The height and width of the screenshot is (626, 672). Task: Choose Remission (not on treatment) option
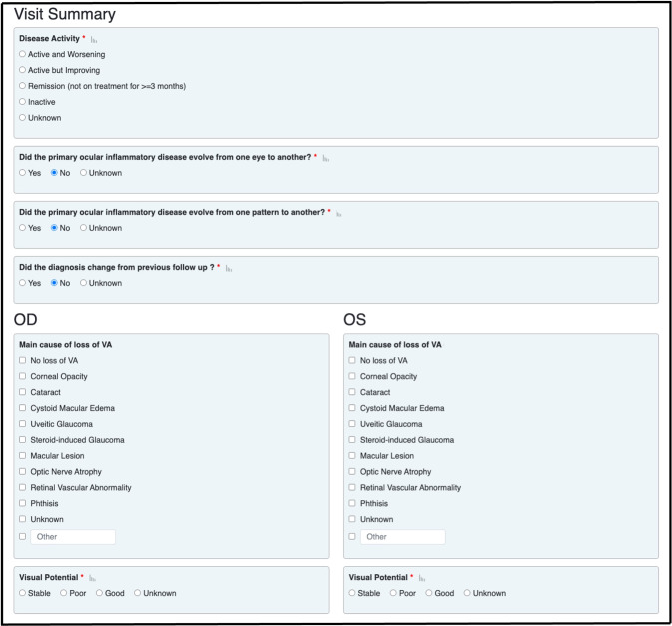coord(23,86)
